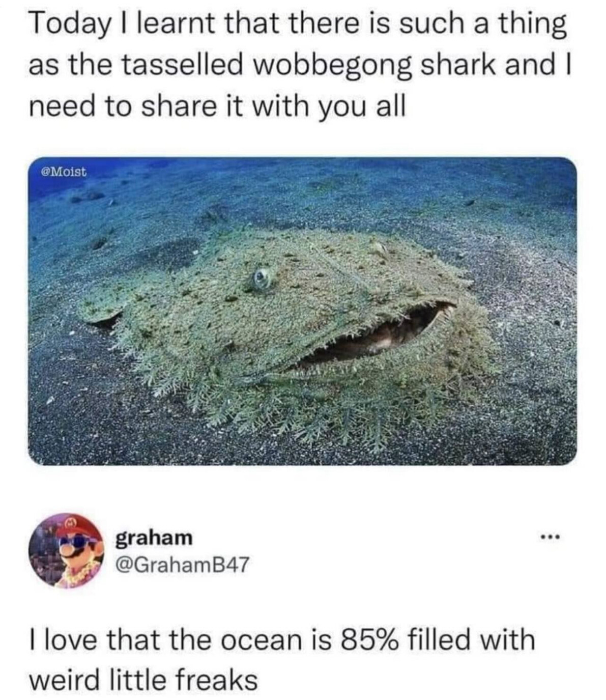Open the @GrahamB47 handle
Viewport: 606px width, 700px height.
[x=183, y=564]
